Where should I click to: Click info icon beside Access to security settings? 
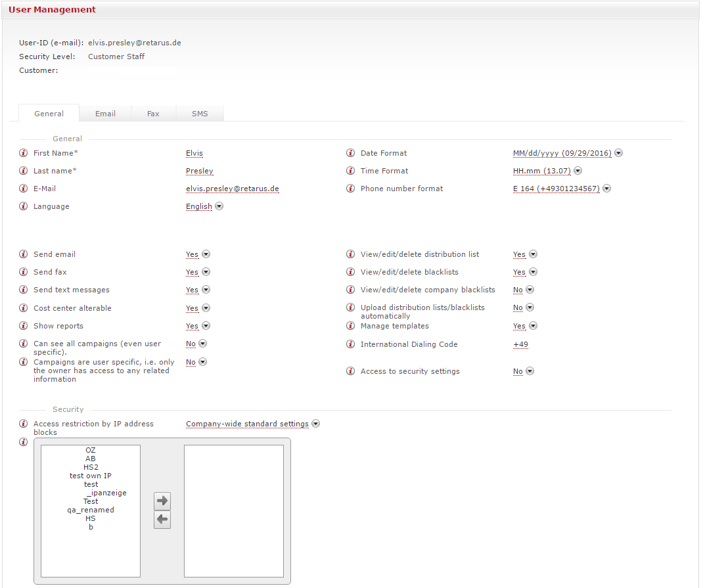[x=351, y=371]
